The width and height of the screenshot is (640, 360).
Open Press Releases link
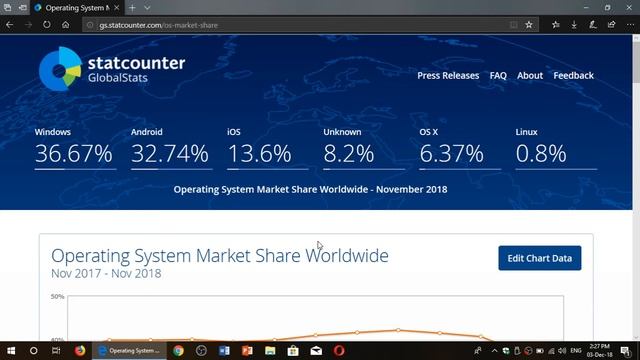tap(448, 76)
